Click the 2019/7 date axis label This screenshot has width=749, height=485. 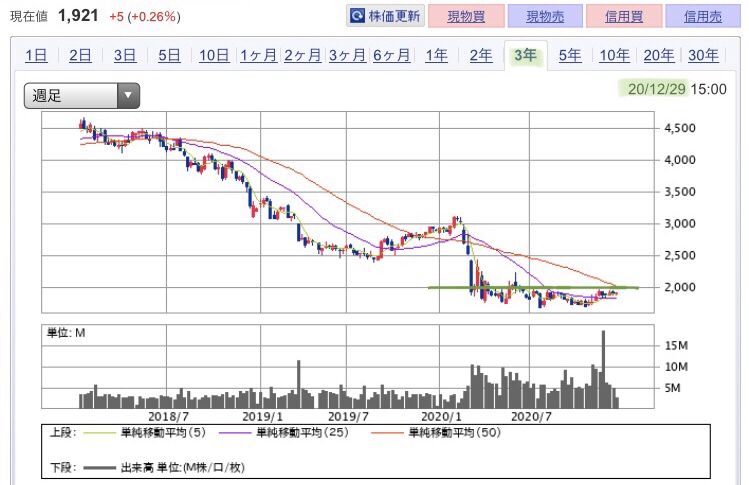[348, 417]
